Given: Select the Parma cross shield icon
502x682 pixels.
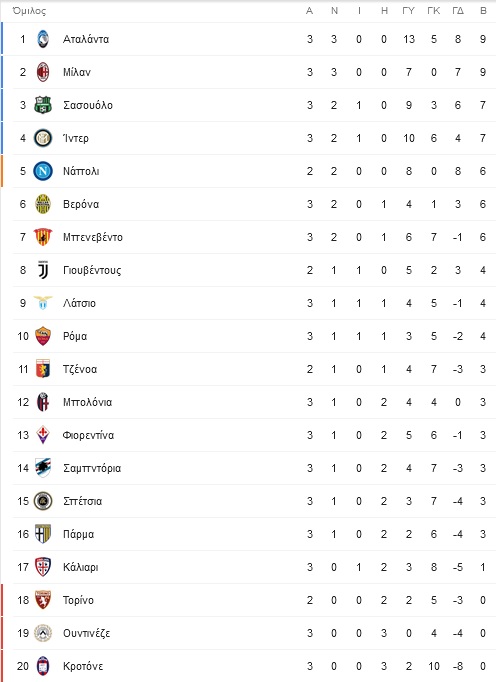Looking at the screenshot, I should pyautogui.click(x=43, y=534).
